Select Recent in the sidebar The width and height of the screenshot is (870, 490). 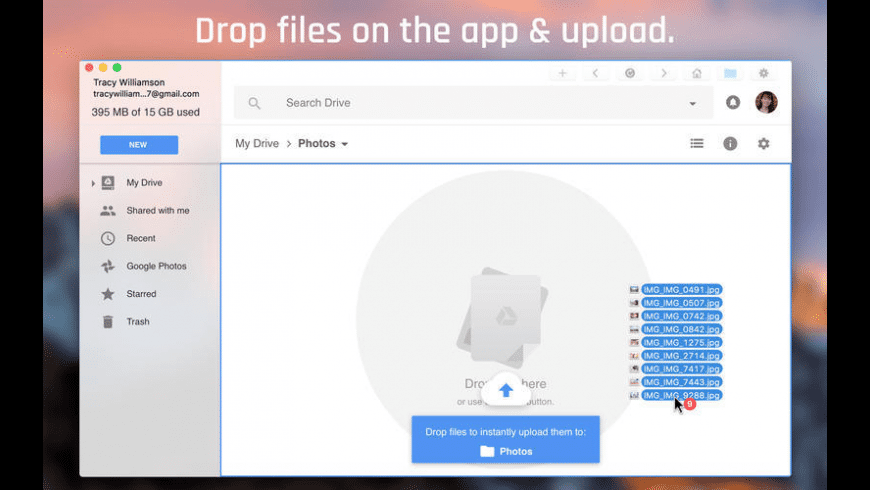141,238
